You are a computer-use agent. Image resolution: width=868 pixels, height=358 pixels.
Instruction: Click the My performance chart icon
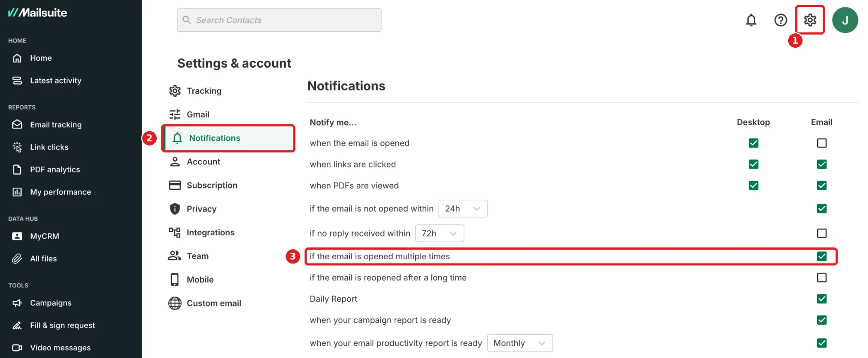(17, 192)
